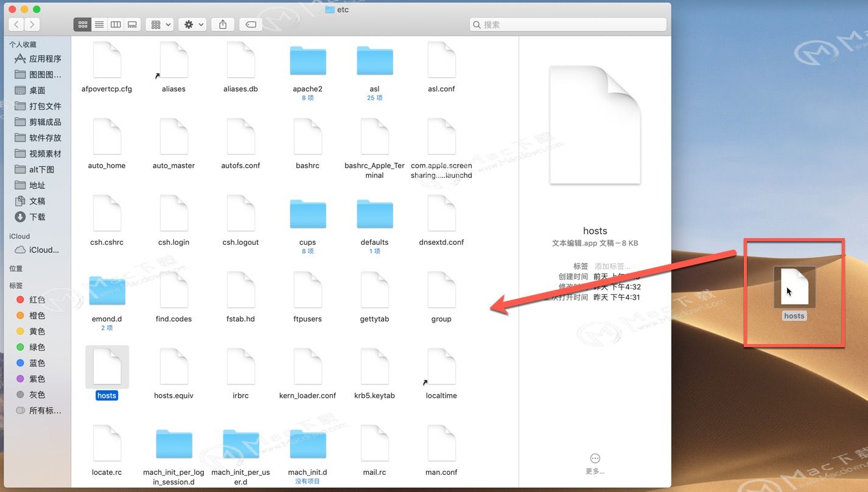Screen dimensions: 868x492
Task: Select the csh.logout file icon
Action: tap(240, 214)
